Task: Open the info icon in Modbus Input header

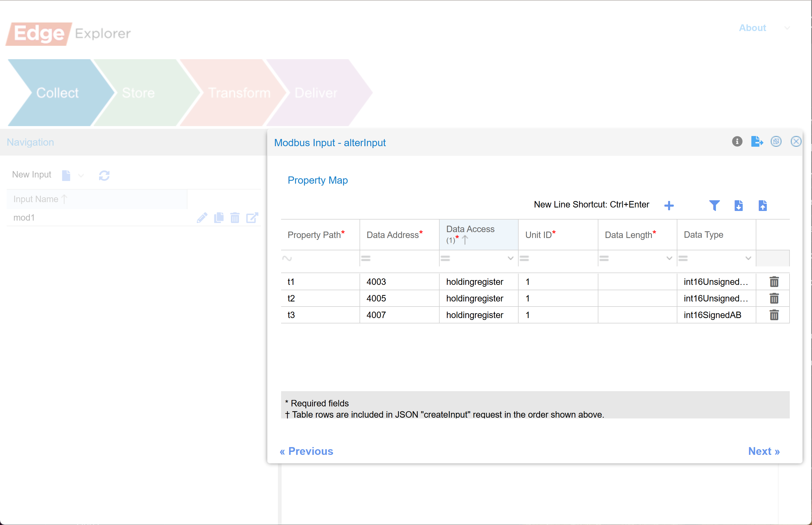Action: [x=737, y=141]
